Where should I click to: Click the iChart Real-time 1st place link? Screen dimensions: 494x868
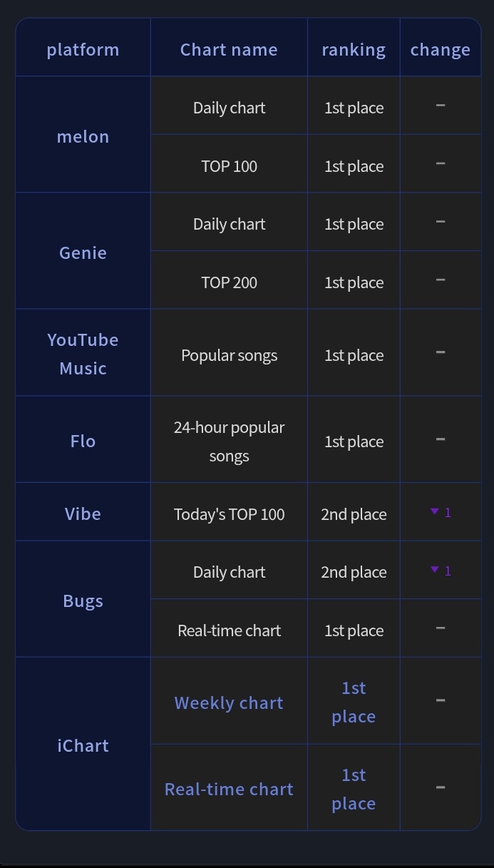(354, 789)
